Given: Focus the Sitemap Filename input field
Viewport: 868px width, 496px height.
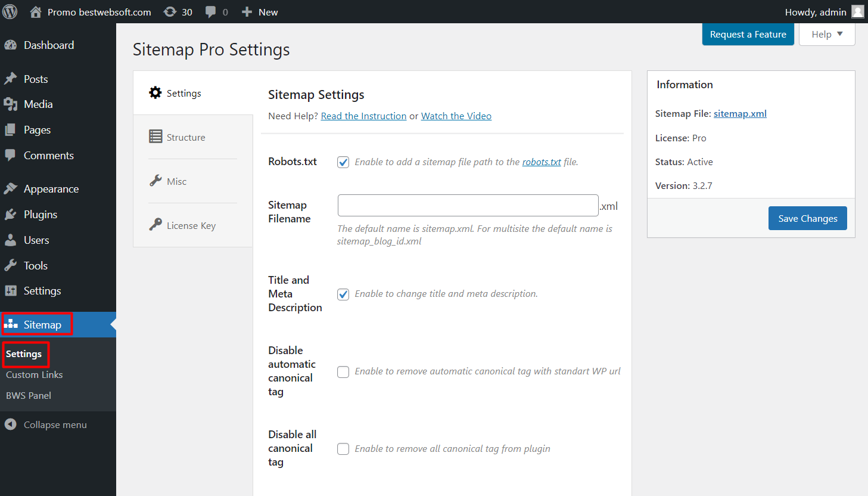Looking at the screenshot, I should click(x=468, y=206).
